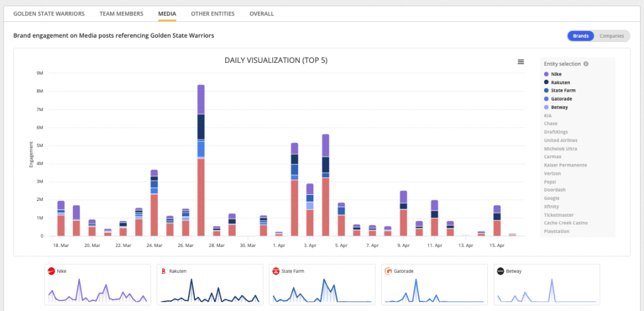Toggle State Farm legend entry
The width and height of the screenshot is (644, 311).
coord(563,90)
